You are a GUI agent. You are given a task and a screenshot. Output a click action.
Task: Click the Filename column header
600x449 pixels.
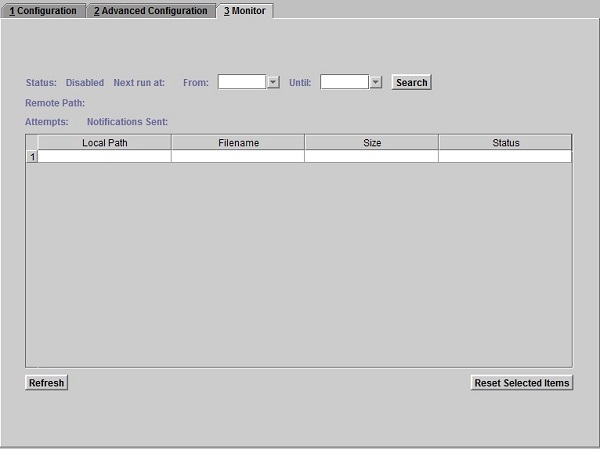click(238, 143)
